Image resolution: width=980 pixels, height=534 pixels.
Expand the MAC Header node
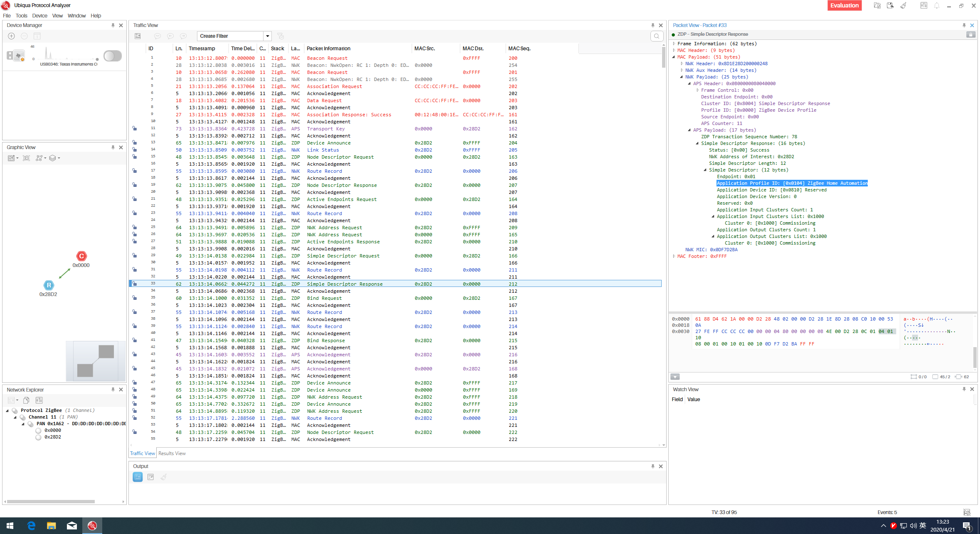(674, 50)
